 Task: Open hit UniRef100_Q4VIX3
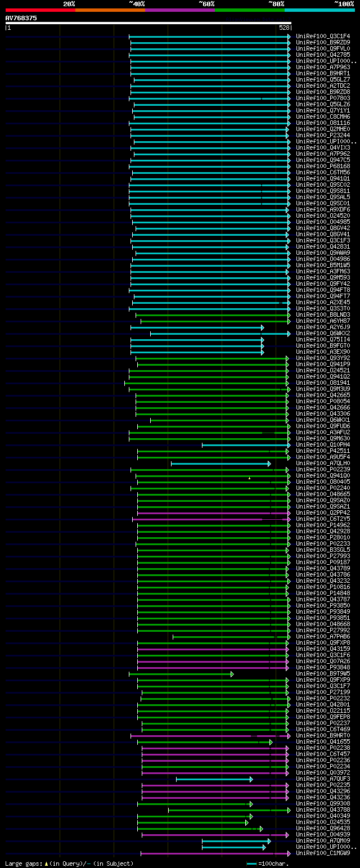pyautogui.click(x=323, y=147)
